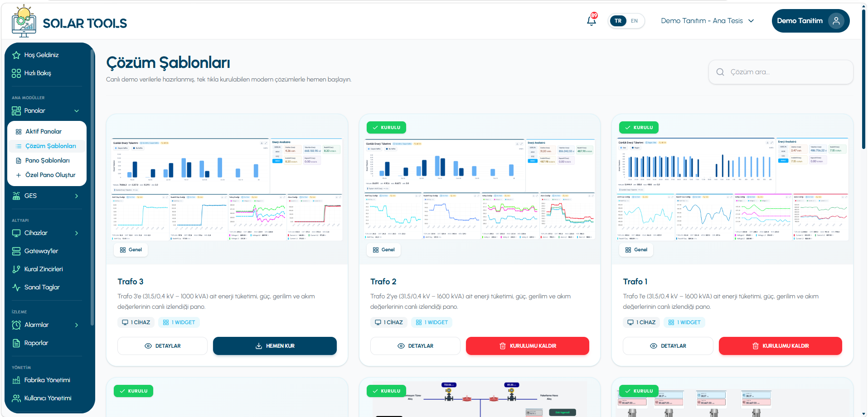Click the Cihazlar monitor icon

click(16, 233)
